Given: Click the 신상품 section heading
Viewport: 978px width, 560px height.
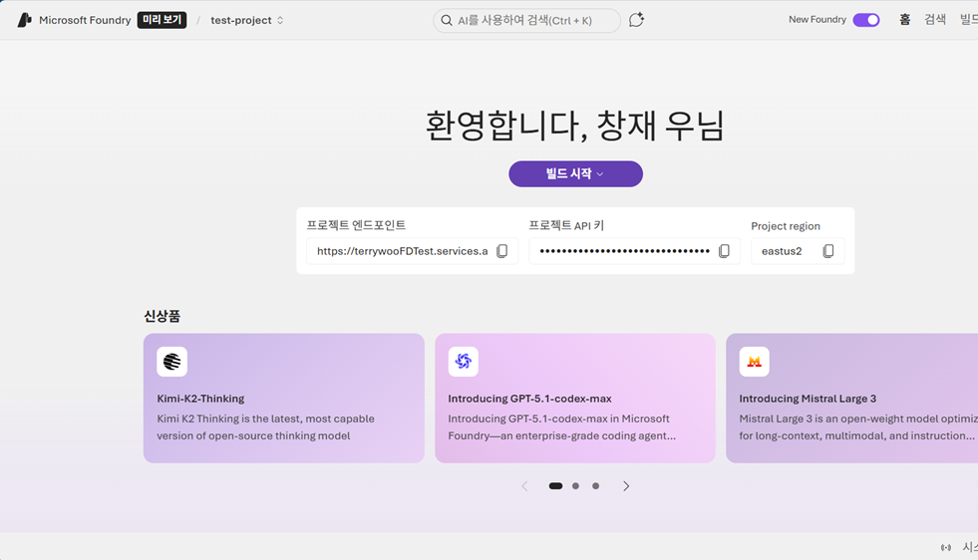Looking at the screenshot, I should click(x=163, y=316).
